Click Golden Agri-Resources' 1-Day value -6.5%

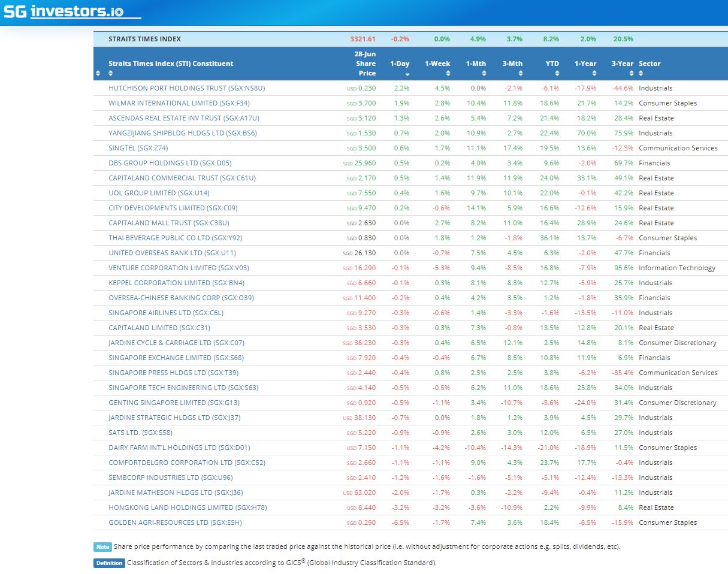click(x=400, y=522)
